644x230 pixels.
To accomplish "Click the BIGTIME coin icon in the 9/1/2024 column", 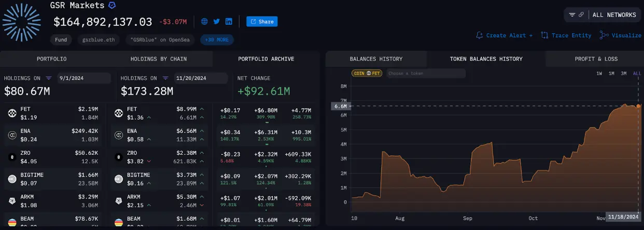I will coord(12,179).
